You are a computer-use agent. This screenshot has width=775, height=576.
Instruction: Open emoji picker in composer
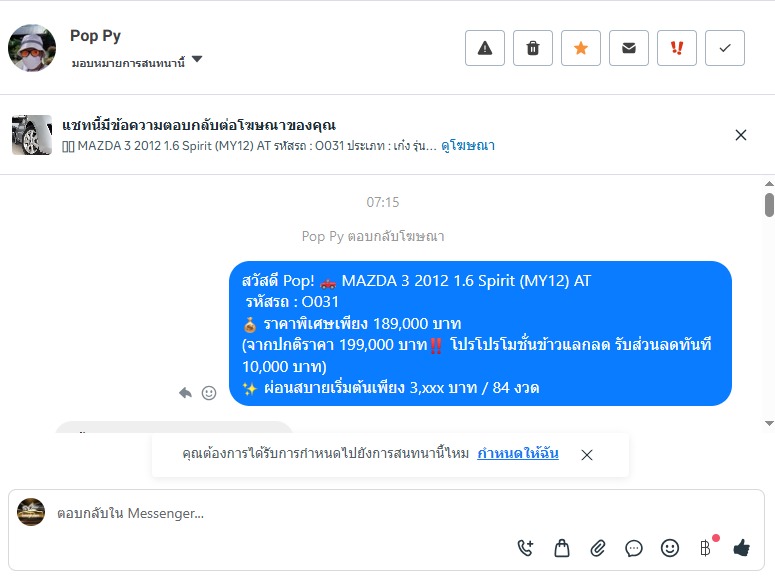coord(670,548)
